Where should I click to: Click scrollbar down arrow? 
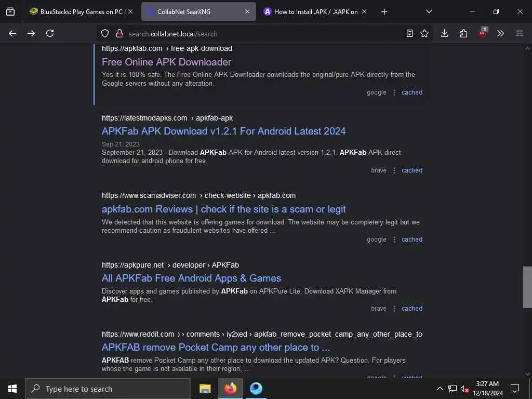[x=527, y=374]
